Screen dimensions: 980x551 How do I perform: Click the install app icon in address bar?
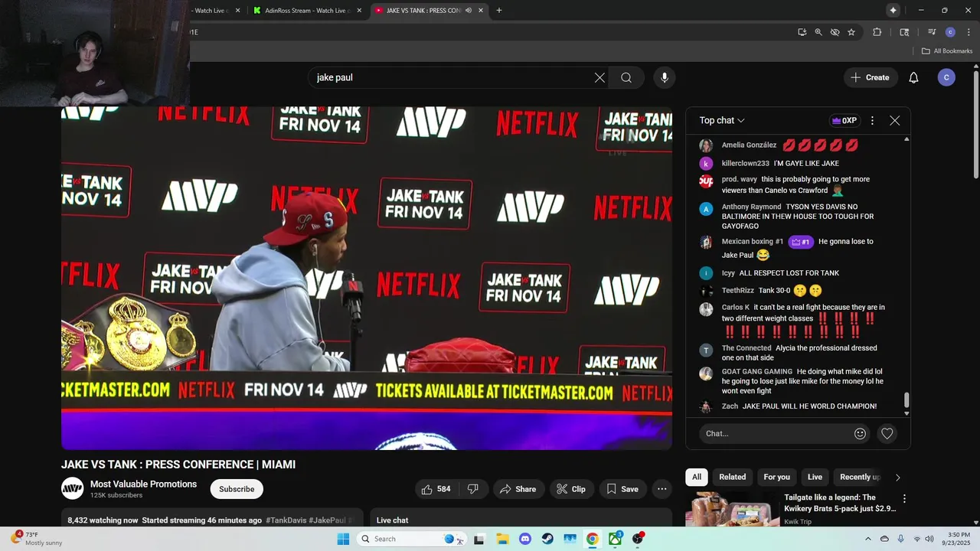coord(802,32)
